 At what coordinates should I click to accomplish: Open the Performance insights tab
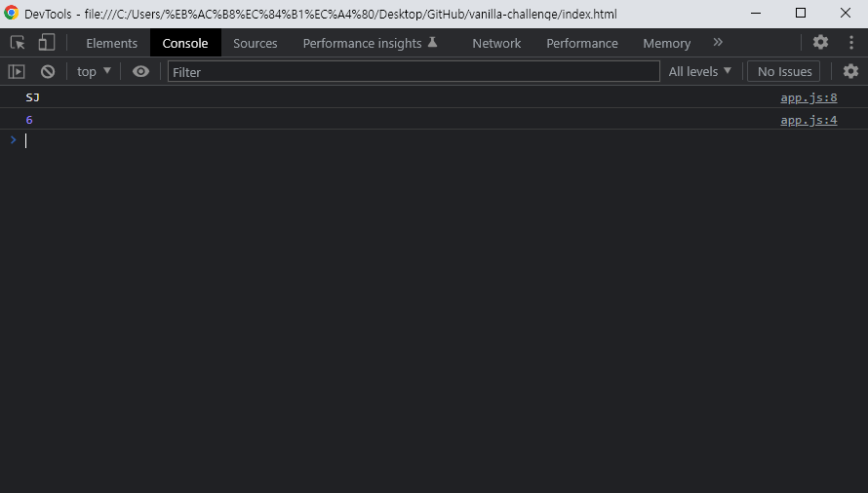370,43
